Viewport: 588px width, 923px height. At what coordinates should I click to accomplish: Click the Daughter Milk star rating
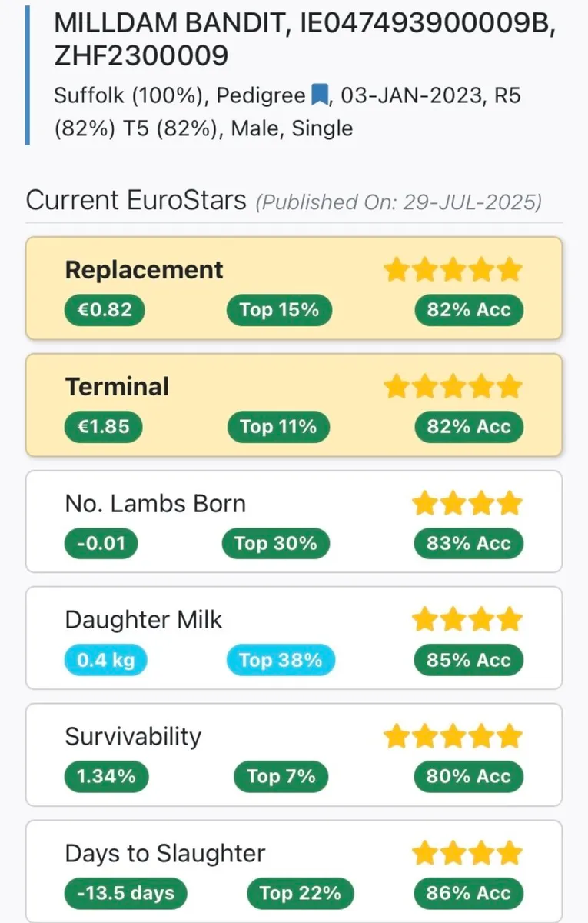(467, 620)
